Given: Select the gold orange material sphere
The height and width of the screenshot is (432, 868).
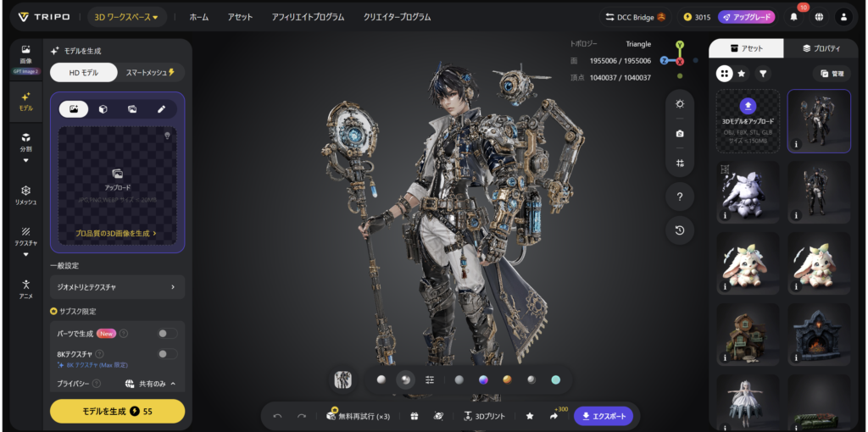Looking at the screenshot, I should point(507,379).
